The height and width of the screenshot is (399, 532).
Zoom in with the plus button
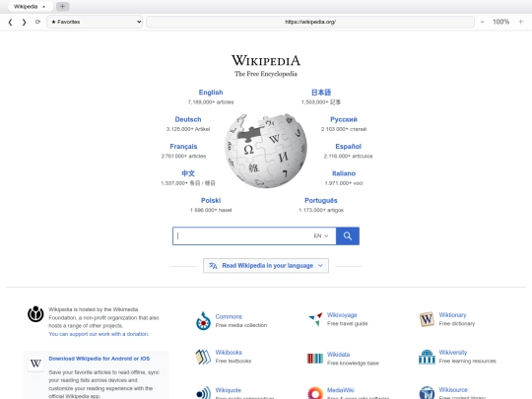pyautogui.click(x=521, y=22)
